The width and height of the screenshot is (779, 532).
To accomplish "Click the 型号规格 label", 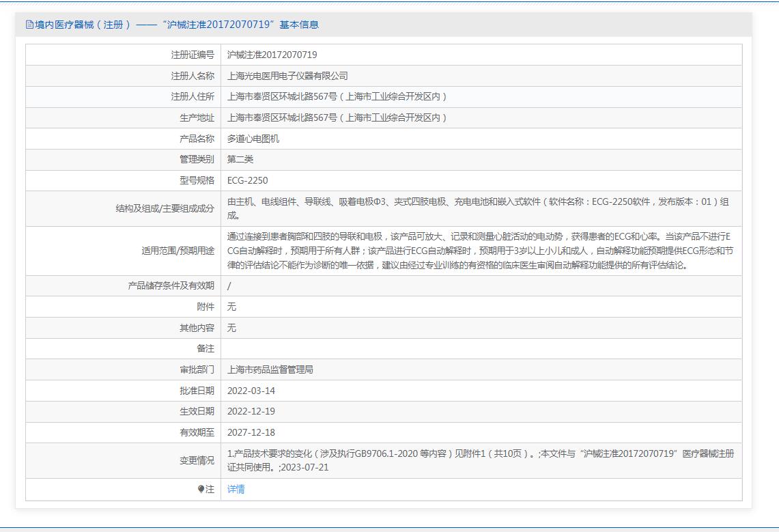I will pos(197,180).
